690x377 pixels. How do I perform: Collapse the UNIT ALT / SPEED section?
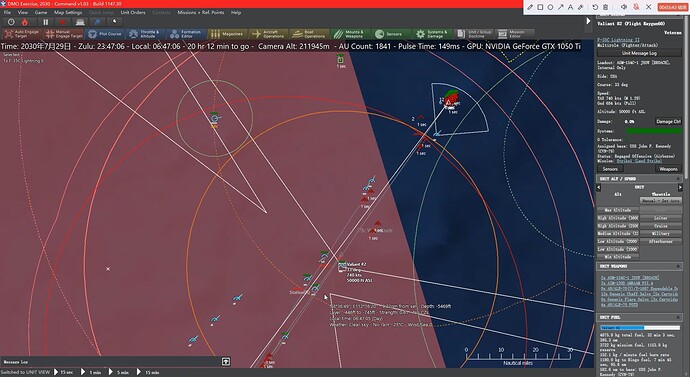click(x=678, y=179)
